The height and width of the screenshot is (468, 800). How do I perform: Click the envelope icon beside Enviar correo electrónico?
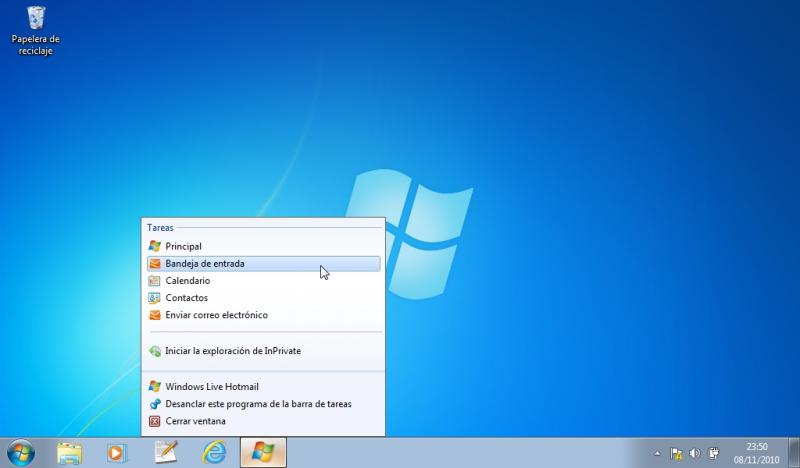click(155, 315)
